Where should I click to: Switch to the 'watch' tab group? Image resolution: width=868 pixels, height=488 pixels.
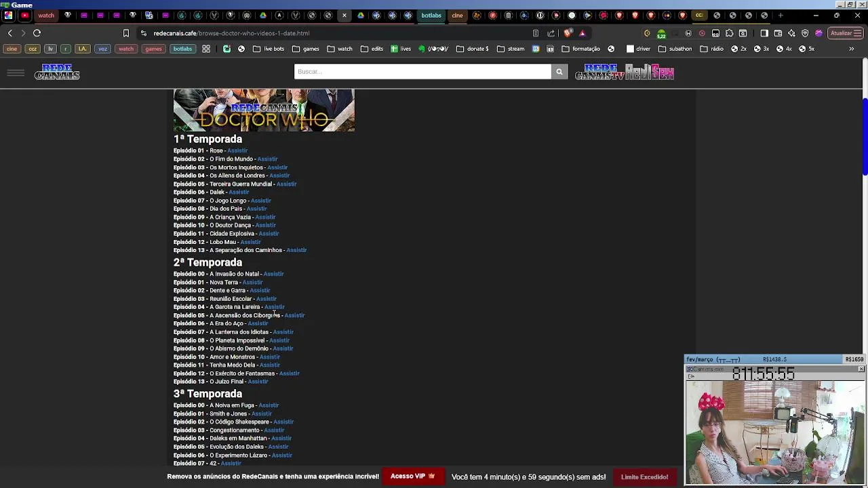pyautogui.click(x=46, y=15)
